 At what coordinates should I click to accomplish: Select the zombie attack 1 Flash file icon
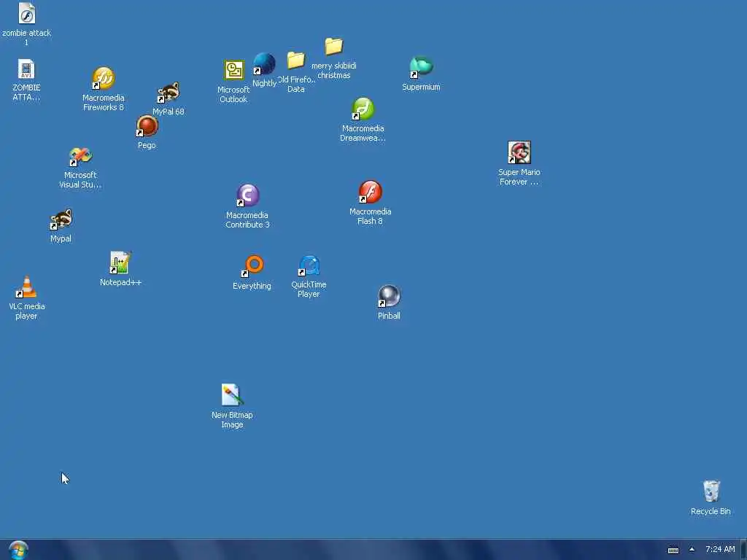pos(27,13)
